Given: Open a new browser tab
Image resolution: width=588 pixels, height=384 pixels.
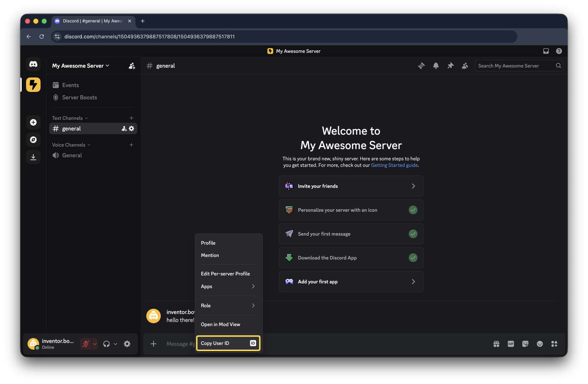Looking at the screenshot, I should (x=143, y=21).
